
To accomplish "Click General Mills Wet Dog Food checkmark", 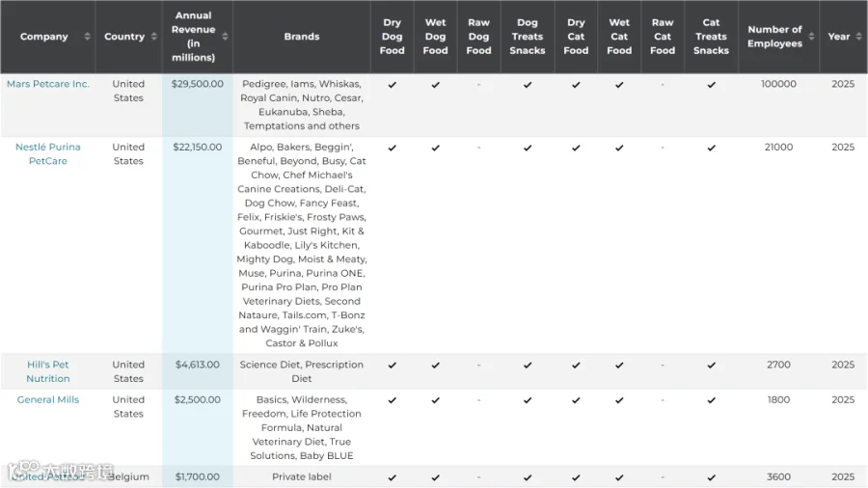I will tap(436, 400).
